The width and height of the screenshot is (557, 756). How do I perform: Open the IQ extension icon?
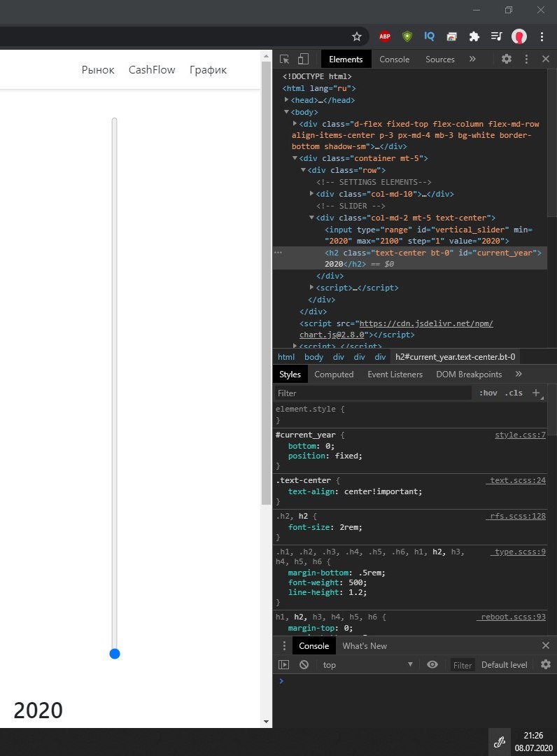click(x=429, y=36)
